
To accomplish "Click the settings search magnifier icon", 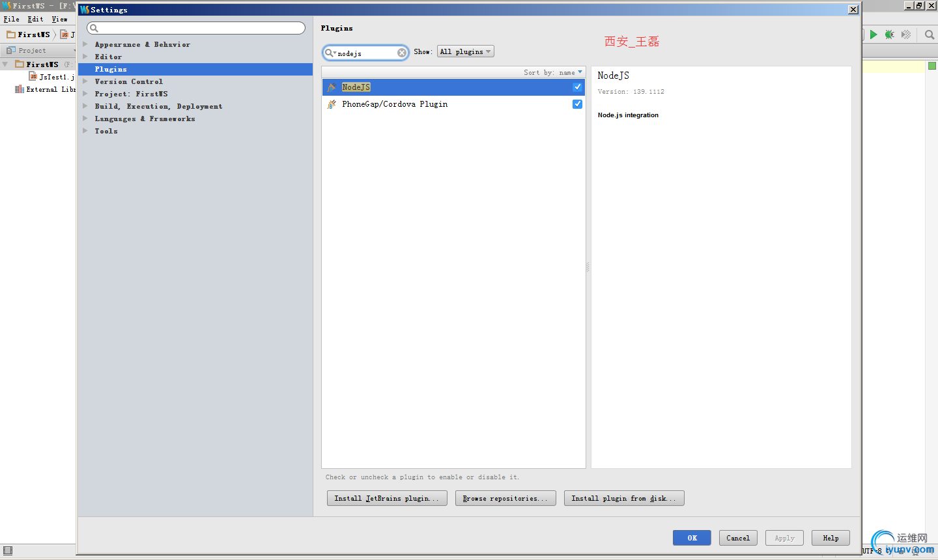I will coord(94,28).
